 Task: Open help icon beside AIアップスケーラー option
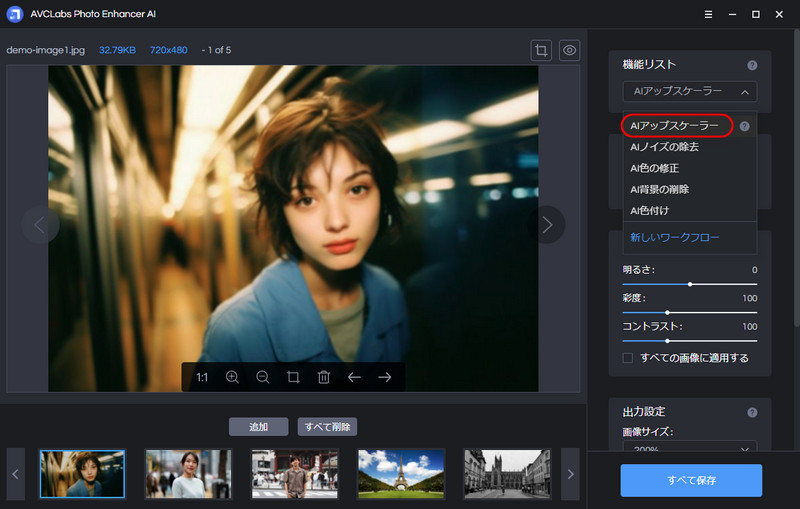(745, 126)
